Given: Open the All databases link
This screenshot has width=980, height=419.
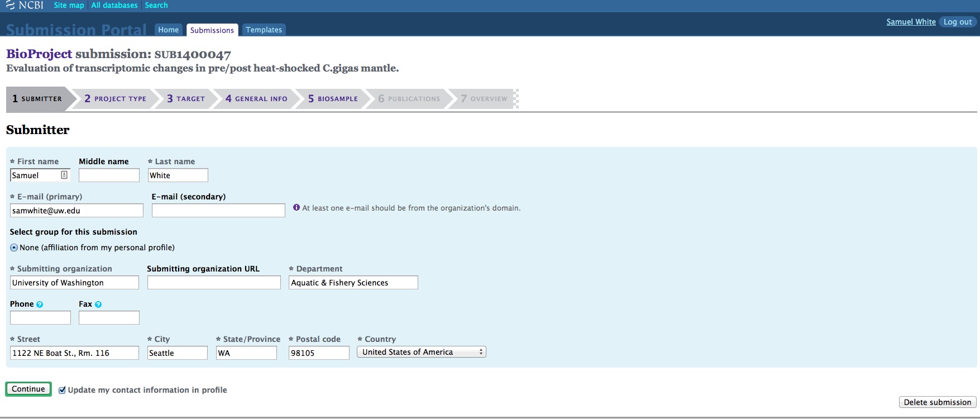Looking at the screenshot, I should [114, 5].
